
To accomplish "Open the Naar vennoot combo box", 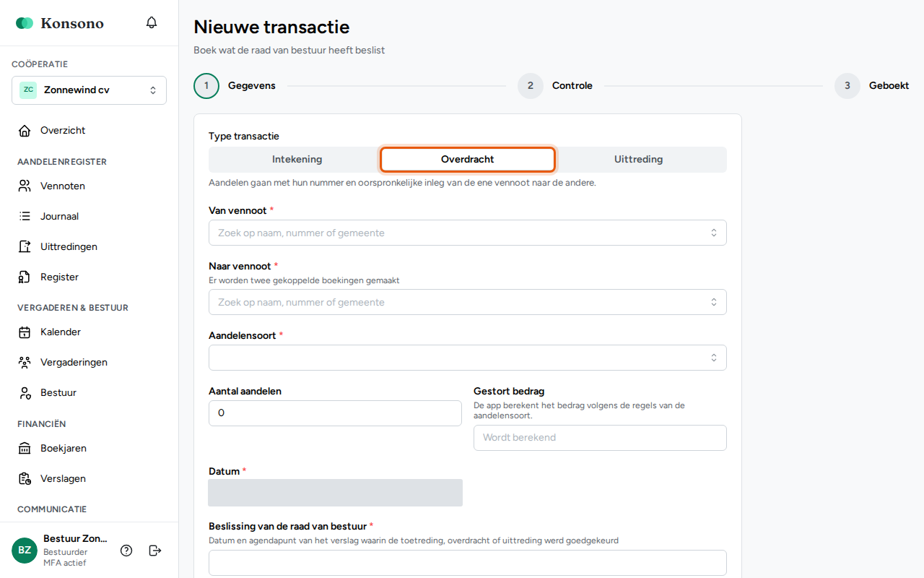I will (x=468, y=302).
